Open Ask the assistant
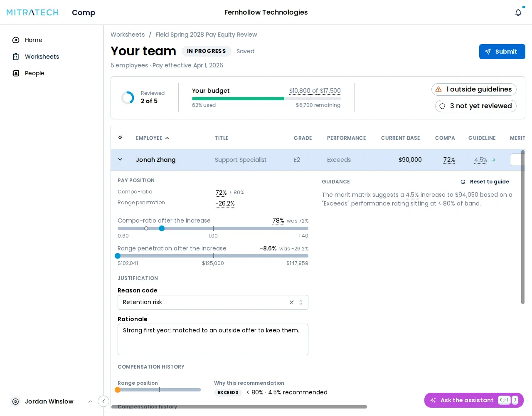This screenshot has width=532, height=416. (474, 400)
